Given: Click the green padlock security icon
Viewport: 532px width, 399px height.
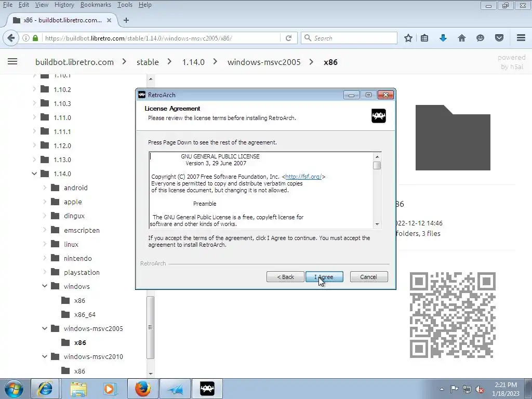Looking at the screenshot, I should 35,38.
